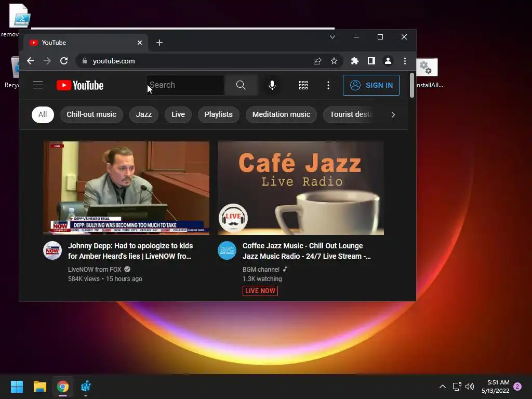This screenshot has height=399, width=532.
Task: Open Chrome three-dot menu
Action: [405, 61]
